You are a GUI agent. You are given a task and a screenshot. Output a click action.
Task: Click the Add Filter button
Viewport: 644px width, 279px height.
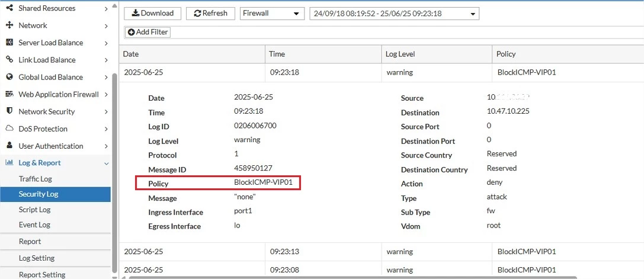pos(148,32)
